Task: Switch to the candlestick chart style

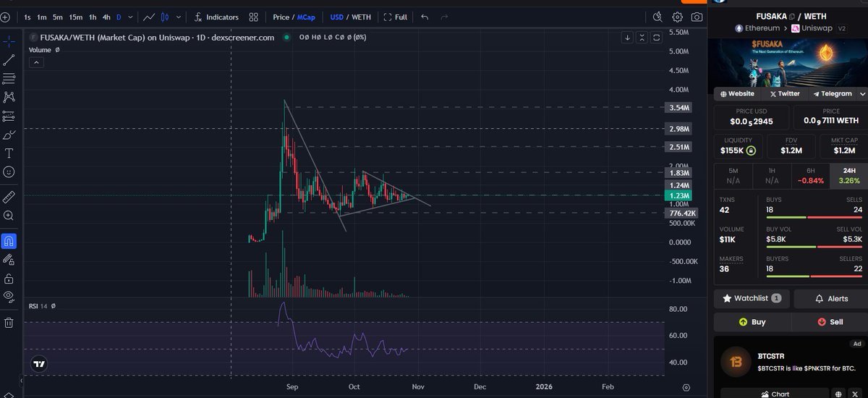Action: click(165, 17)
